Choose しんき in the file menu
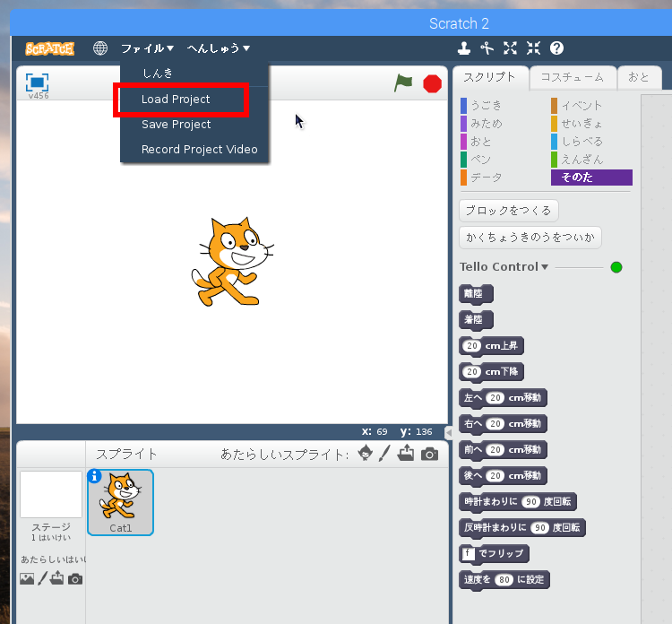Viewport: 672px width, 624px height. click(194, 74)
